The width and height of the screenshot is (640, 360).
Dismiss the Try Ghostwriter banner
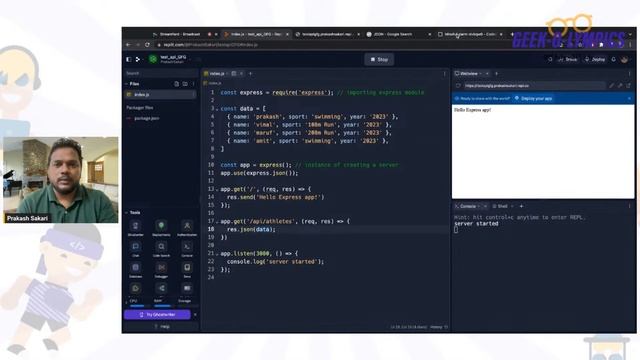point(195,315)
